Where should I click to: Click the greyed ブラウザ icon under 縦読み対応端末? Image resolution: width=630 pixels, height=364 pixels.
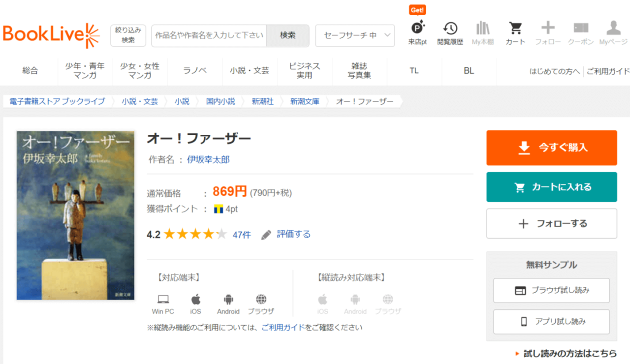pos(388,299)
